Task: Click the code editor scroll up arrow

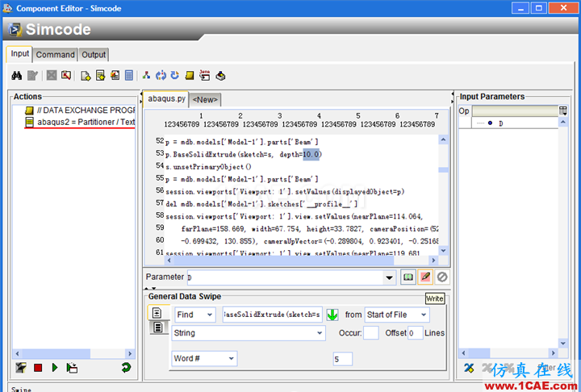Action: click(x=443, y=140)
